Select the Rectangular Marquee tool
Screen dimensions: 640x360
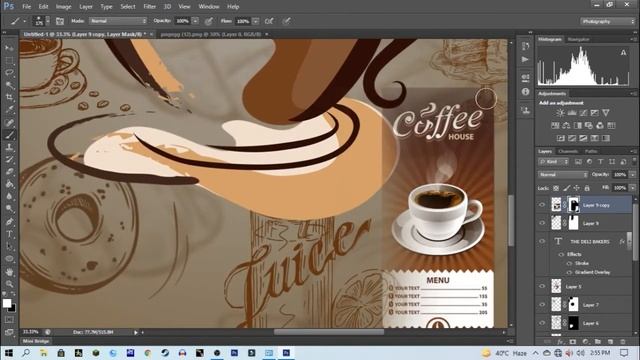9,60
